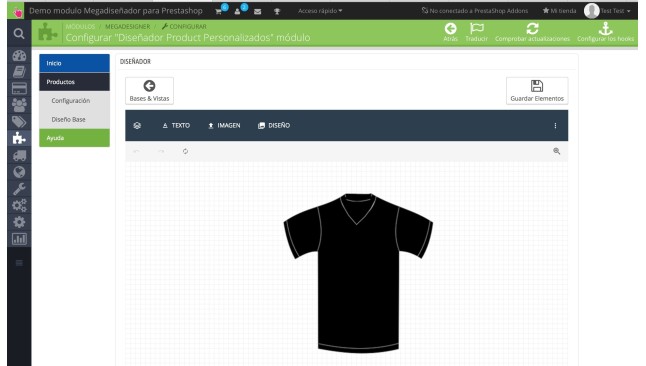Image resolution: width=646 pixels, height=366 pixels.
Task: Click the Atrás back button
Action: [x=450, y=32]
